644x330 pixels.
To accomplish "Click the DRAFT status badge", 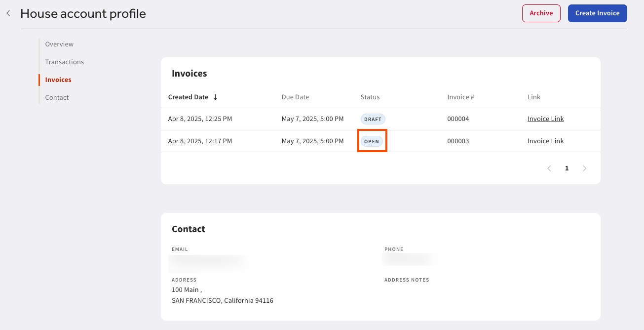I will (373, 119).
